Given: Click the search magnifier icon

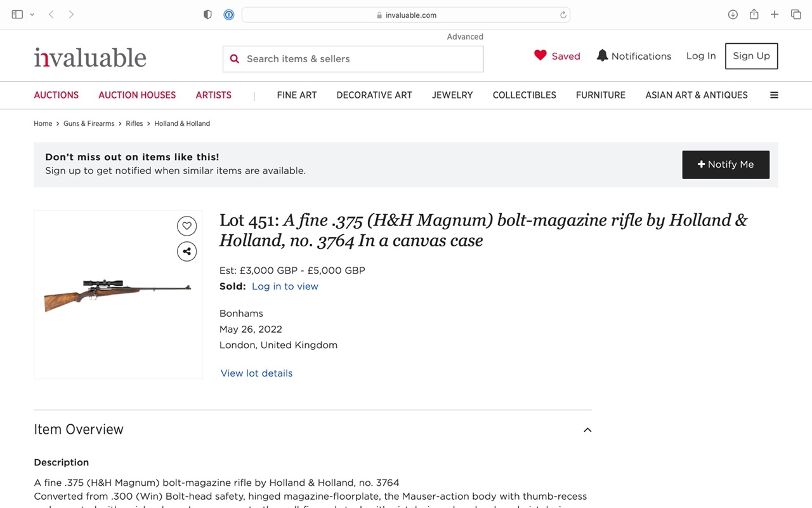Looking at the screenshot, I should coord(235,58).
